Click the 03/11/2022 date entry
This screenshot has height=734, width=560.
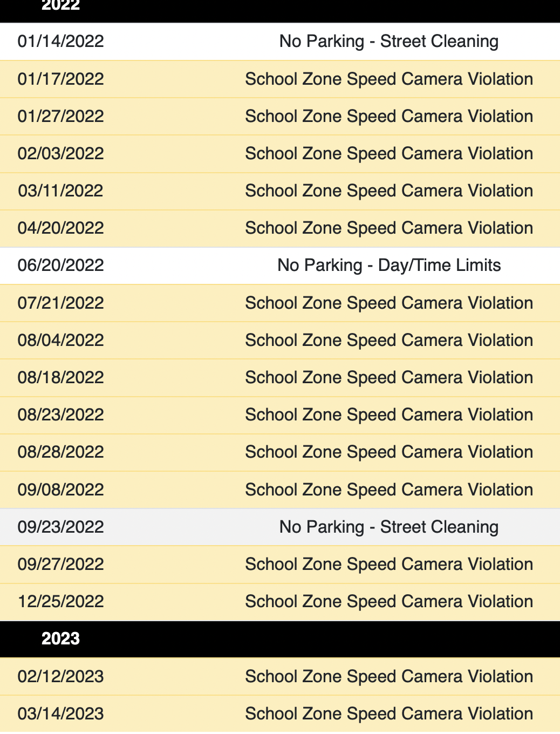click(60, 191)
